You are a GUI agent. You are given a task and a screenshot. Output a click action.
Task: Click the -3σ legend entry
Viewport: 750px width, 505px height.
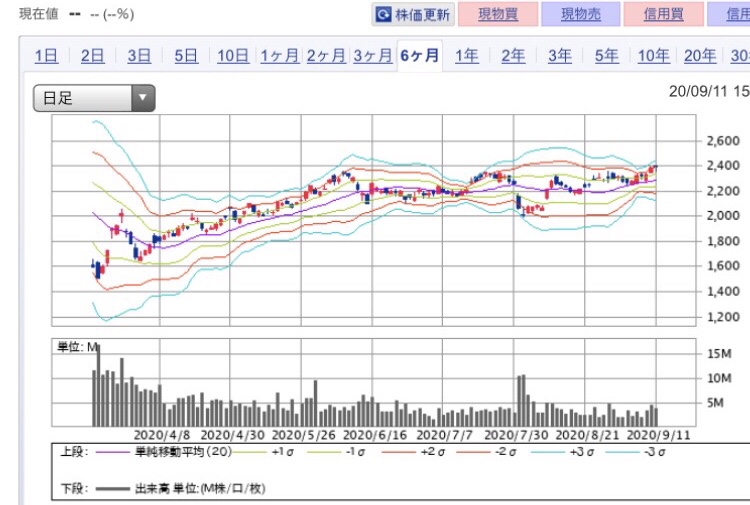655,452
